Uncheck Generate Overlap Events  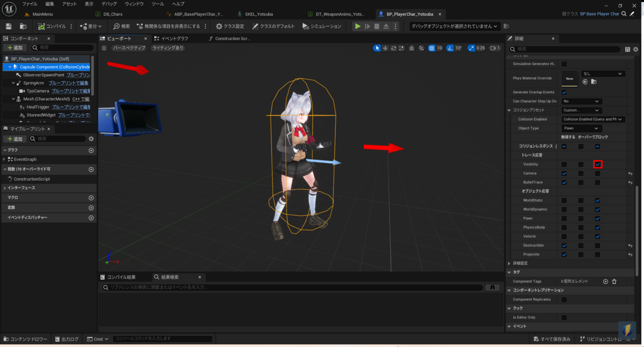coord(564,92)
